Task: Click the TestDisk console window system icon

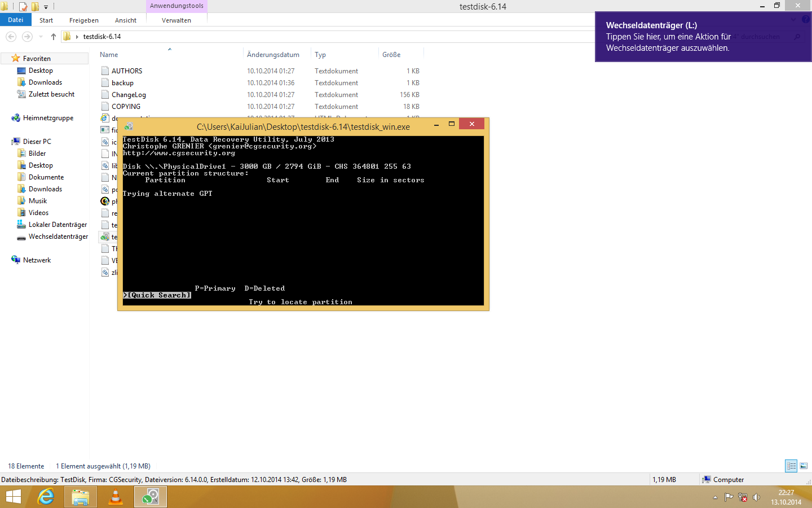Action: coord(129,126)
